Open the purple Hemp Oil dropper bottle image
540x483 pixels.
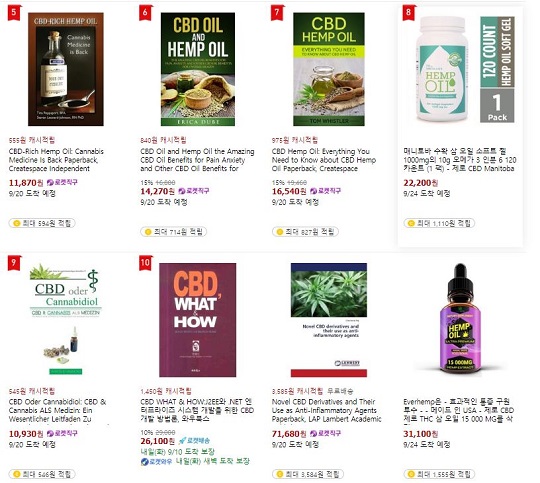[460, 319]
